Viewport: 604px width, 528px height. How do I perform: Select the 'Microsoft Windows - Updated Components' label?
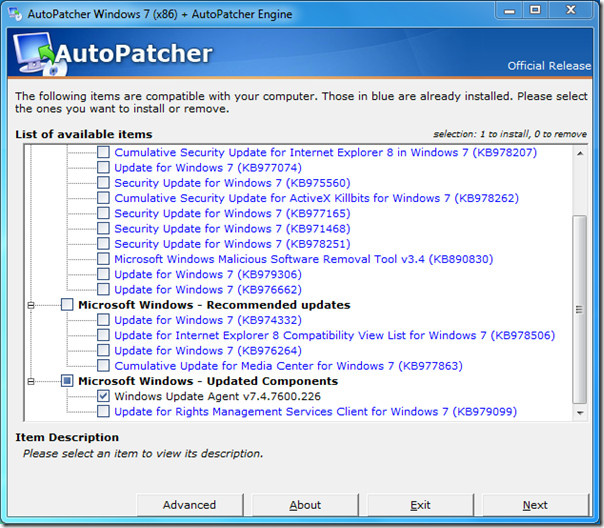(208, 381)
